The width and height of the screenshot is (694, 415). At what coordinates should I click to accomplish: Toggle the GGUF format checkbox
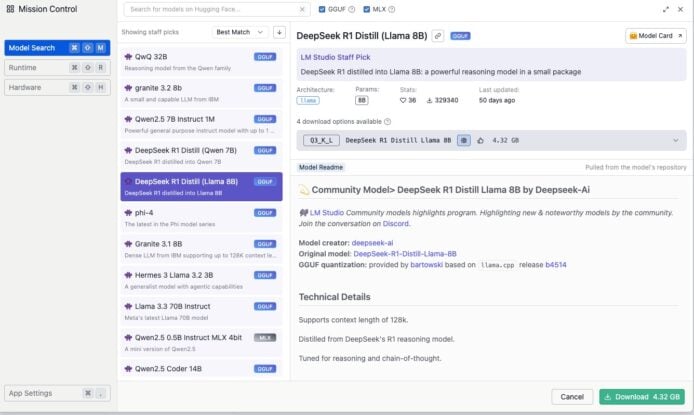tap(322, 10)
